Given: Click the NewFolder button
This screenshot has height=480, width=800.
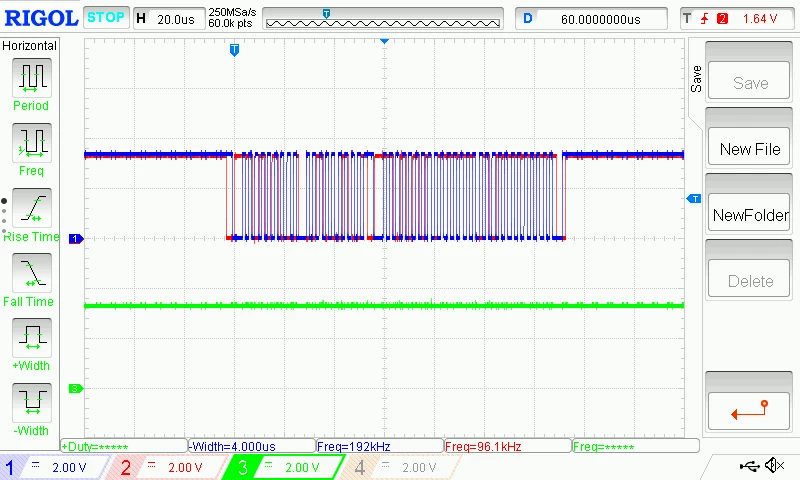Looking at the screenshot, I should (x=748, y=212).
